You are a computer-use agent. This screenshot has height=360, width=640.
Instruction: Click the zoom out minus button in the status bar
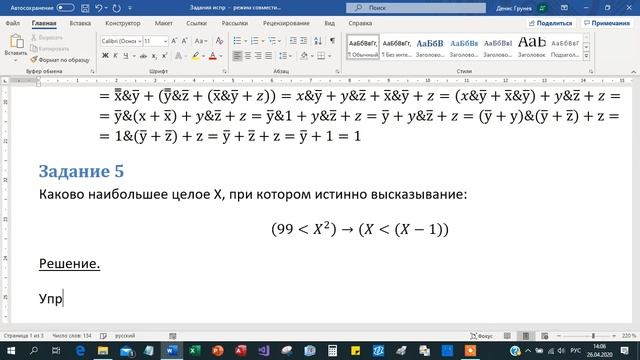coord(559,336)
